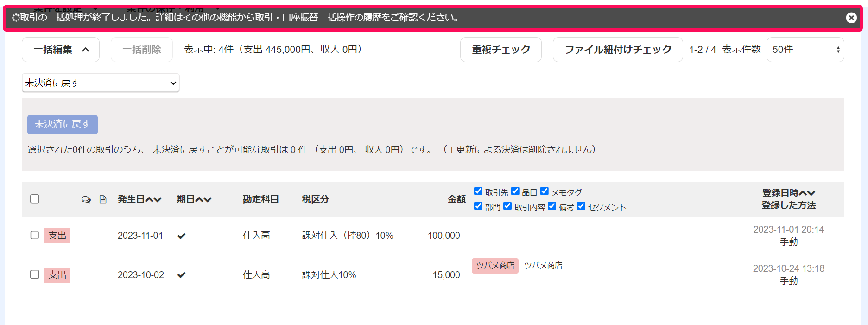The width and height of the screenshot is (868, 325).
Task: Click the 一括削除 button
Action: click(x=142, y=50)
